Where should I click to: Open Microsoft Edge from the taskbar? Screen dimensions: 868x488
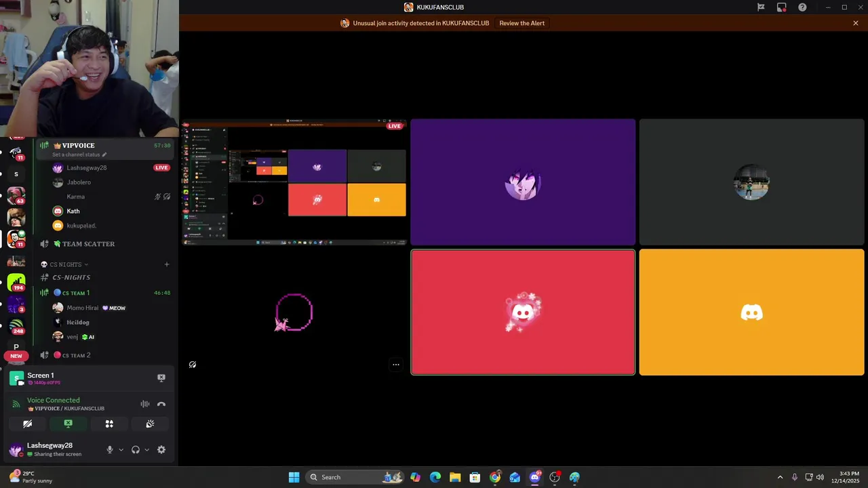click(x=435, y=477)
